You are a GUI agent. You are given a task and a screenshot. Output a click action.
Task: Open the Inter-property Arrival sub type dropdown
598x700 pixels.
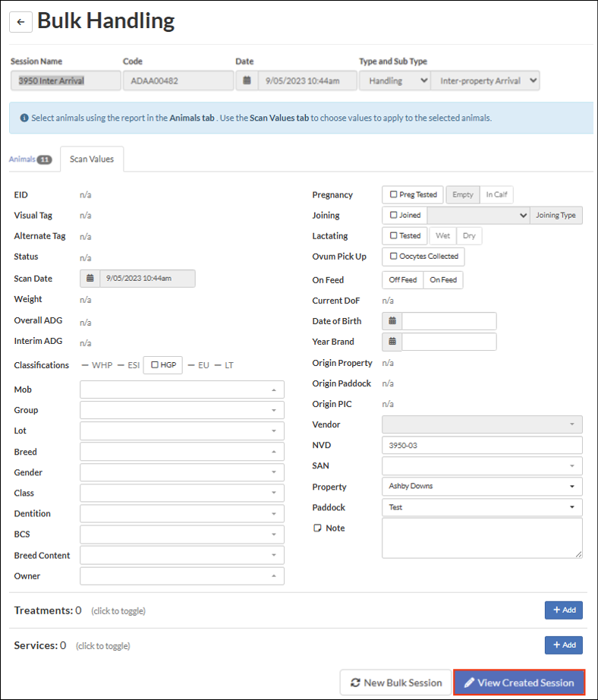pyautogui.click(x=484, y=80)
